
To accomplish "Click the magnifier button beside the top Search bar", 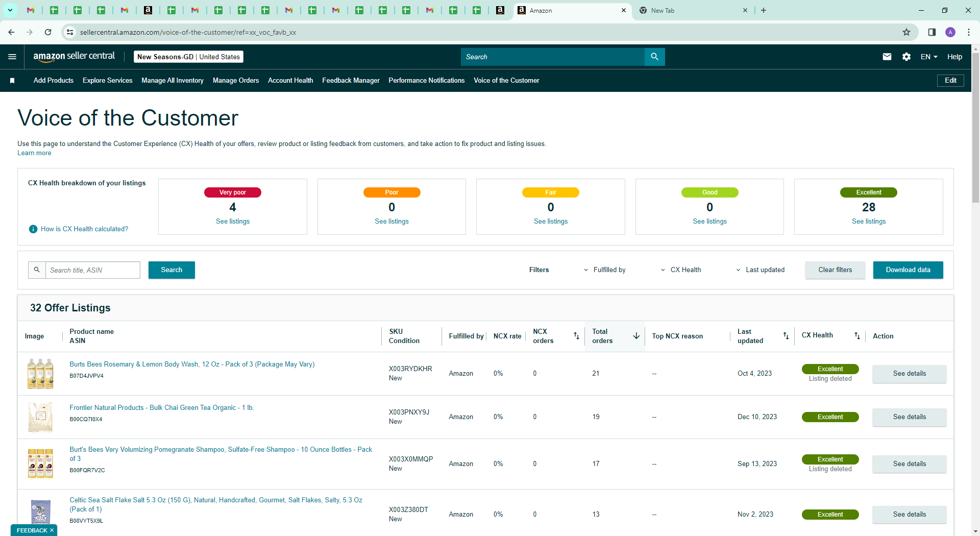I will [655, 57].
